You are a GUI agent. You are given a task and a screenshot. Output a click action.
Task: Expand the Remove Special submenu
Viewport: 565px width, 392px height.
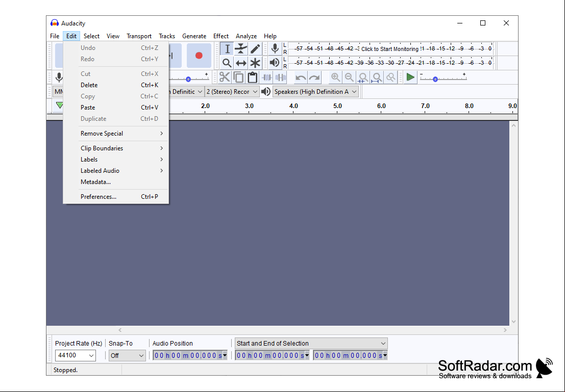click(116, 133)
